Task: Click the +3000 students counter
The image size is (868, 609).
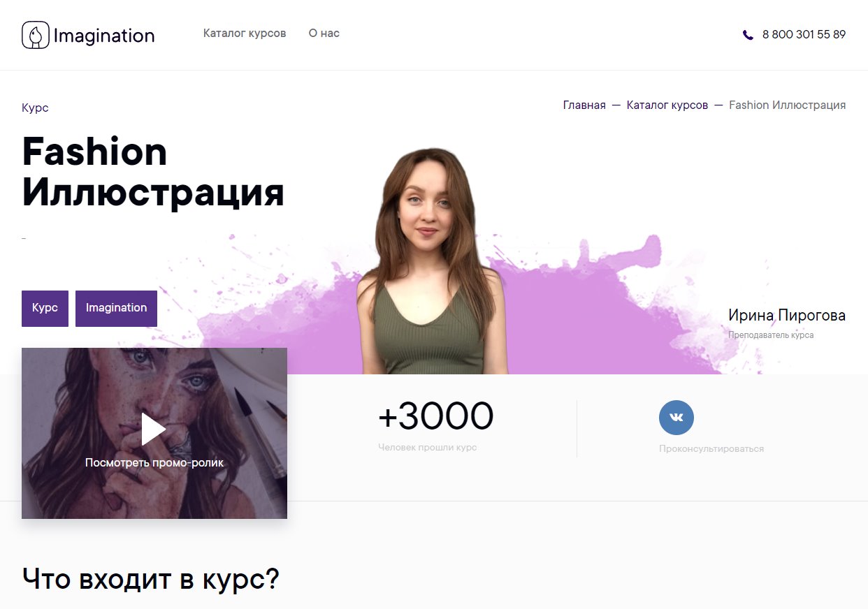Action: coord(436,416)
